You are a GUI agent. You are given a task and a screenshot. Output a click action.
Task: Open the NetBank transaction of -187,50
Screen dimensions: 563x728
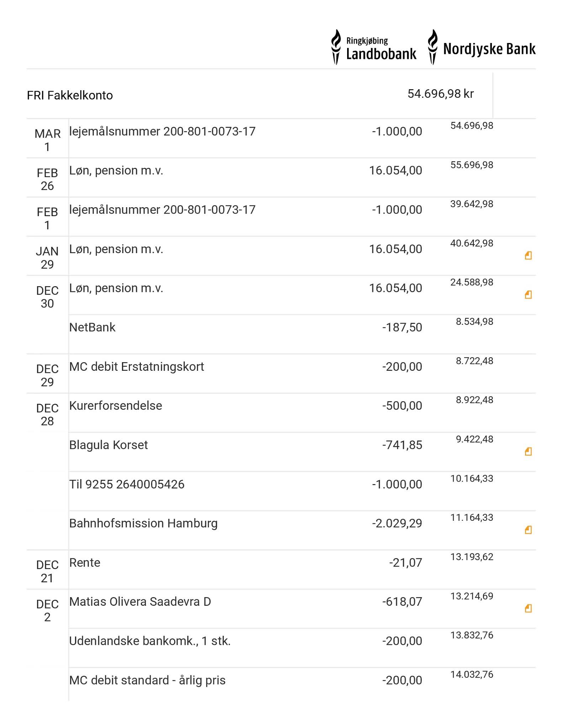pos(92,327)
